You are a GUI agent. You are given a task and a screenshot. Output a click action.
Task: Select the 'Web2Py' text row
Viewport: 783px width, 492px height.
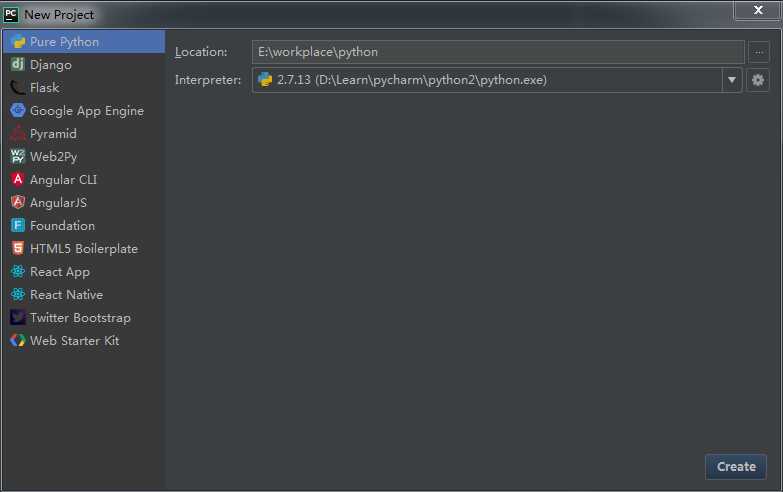(x=53, y=157)
